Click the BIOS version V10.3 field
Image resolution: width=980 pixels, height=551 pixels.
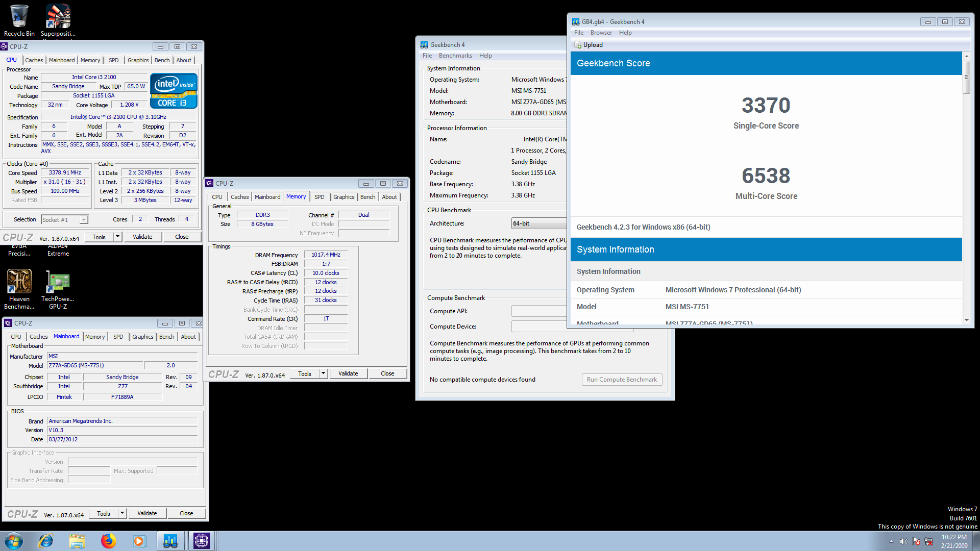[x=122, y=430]
